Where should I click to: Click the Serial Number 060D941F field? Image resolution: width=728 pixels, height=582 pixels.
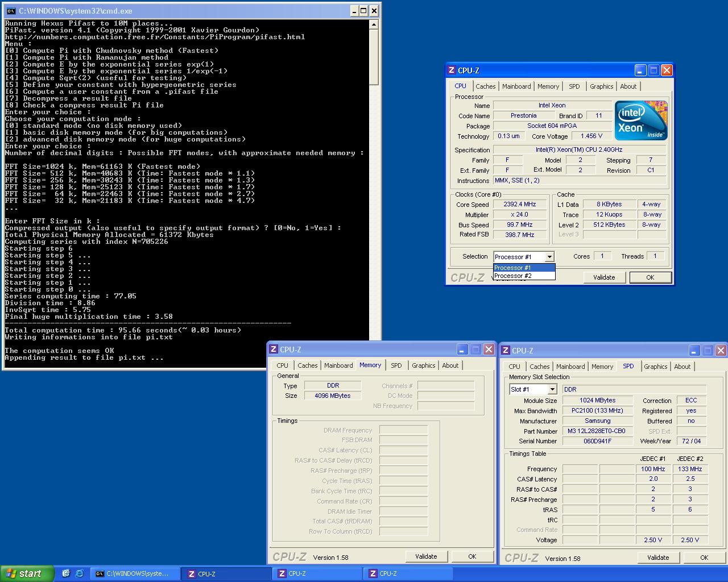click(598, 441)
